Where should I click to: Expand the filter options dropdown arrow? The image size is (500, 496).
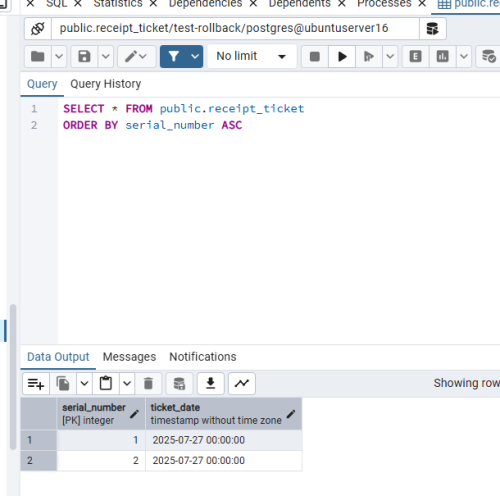(x=195, y=56)
